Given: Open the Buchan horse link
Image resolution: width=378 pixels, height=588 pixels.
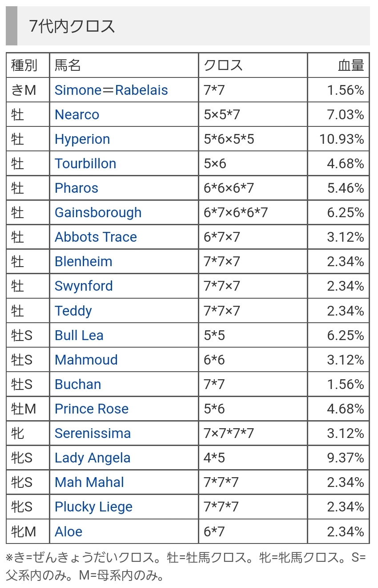Looking at the screenshot, I should coord(78,384).
